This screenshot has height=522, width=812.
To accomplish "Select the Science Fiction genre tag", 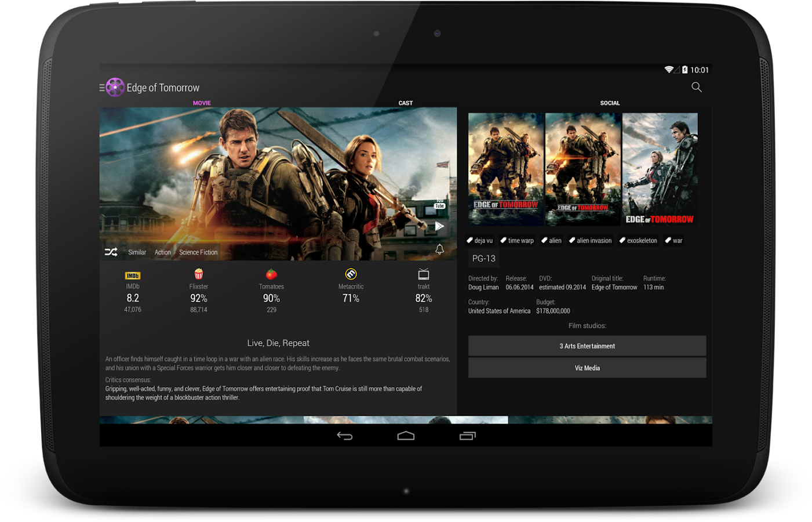I will (198, 252).
